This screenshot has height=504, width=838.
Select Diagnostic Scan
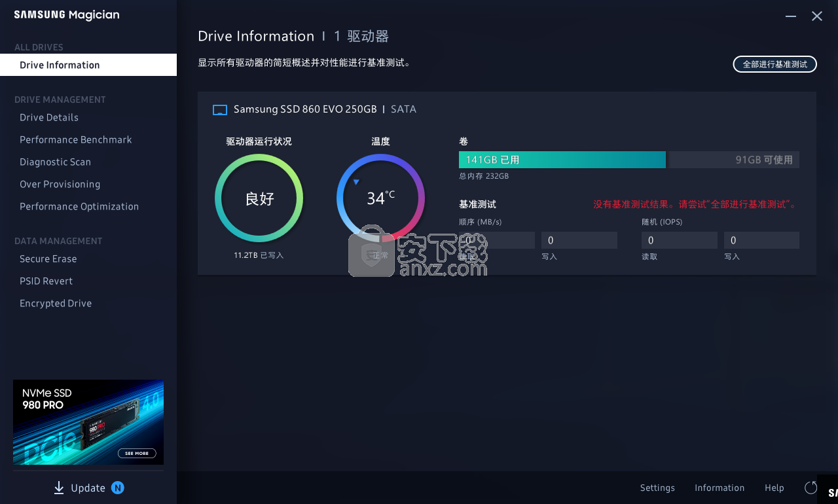56,162
